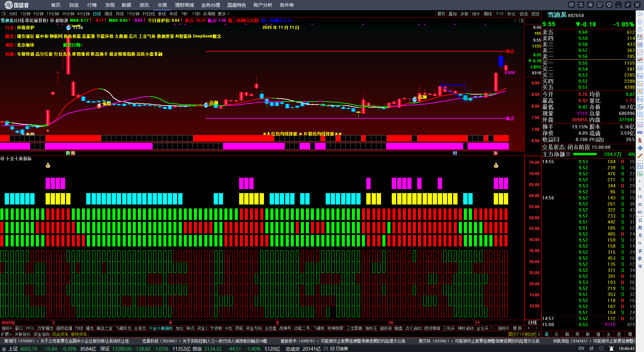Select the 15 minute period in right sidebar

(x=640, y=197)
